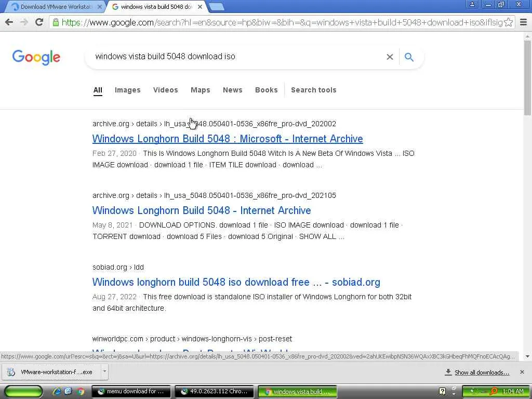
Task: Expand VMware download item options arrow
Action: 104,371
